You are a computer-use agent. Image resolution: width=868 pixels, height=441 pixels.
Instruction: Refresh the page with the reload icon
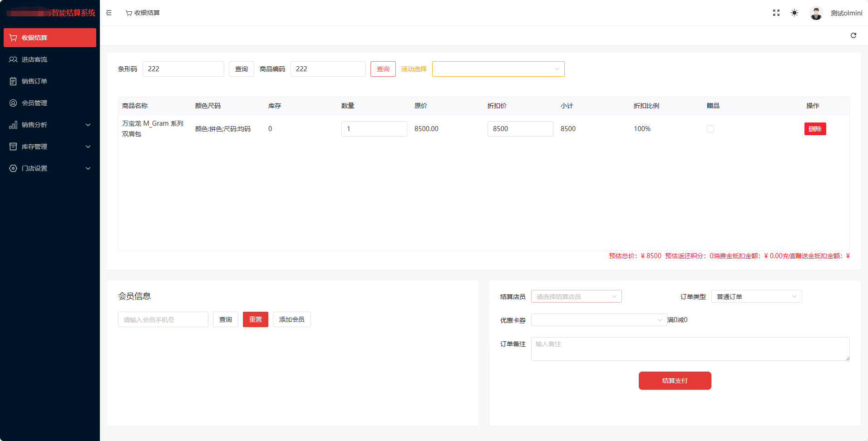(853, 35)
